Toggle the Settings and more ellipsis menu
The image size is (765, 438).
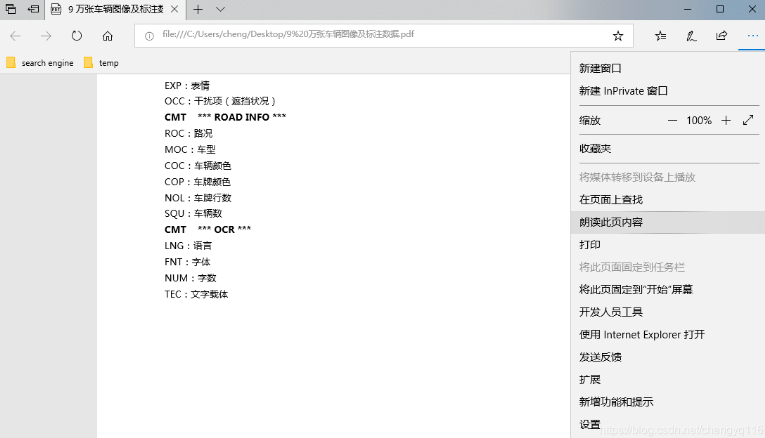point(752,36)
